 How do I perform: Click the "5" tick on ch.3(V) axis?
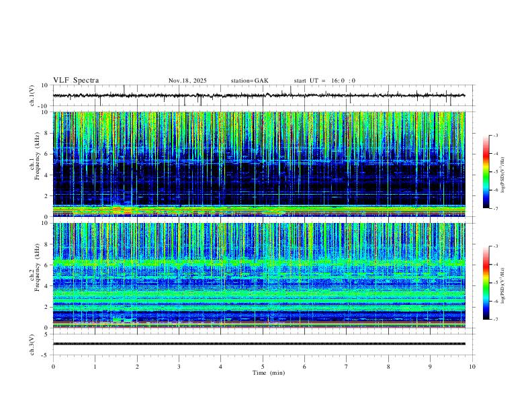46,334
